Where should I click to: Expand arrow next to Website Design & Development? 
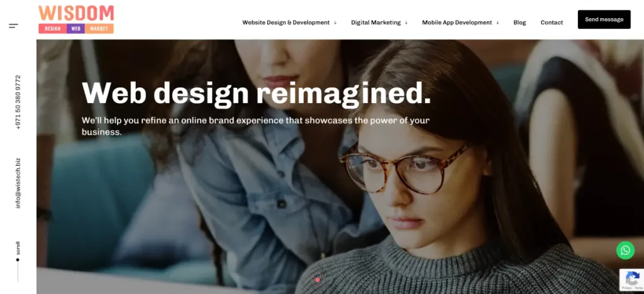tap(335, 23)
